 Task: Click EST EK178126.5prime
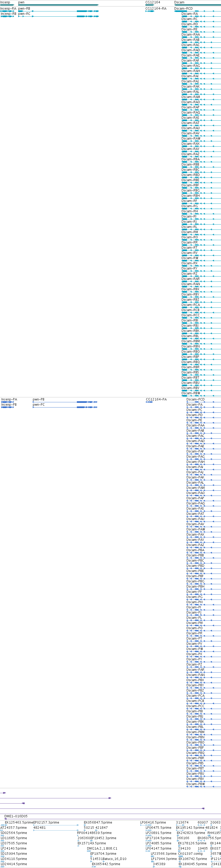pos(192,843)
